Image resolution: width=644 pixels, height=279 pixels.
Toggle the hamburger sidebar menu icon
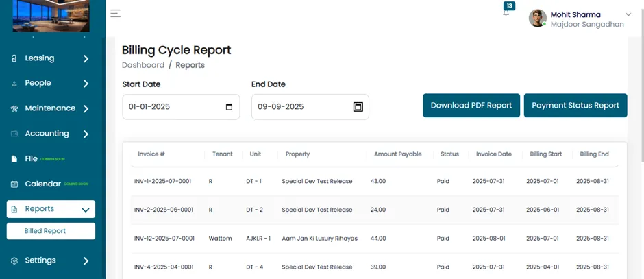115,14
